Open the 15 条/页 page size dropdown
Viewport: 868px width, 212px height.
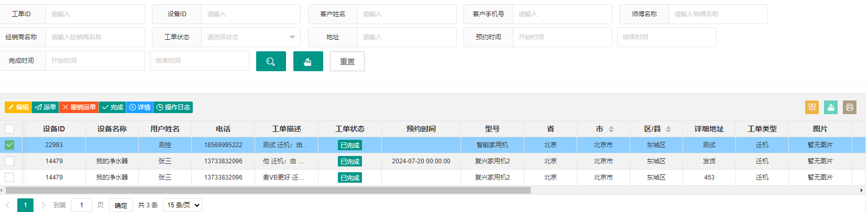[x=182, y=205]
